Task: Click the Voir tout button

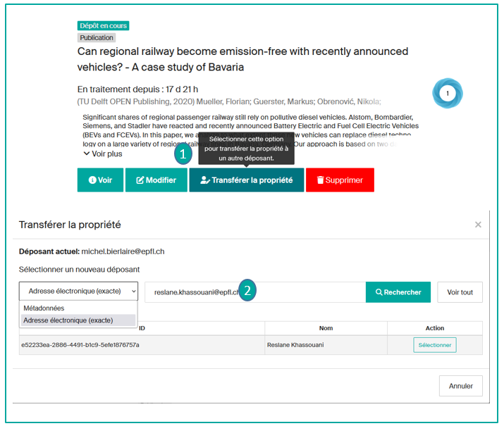Action: [460, 292]
